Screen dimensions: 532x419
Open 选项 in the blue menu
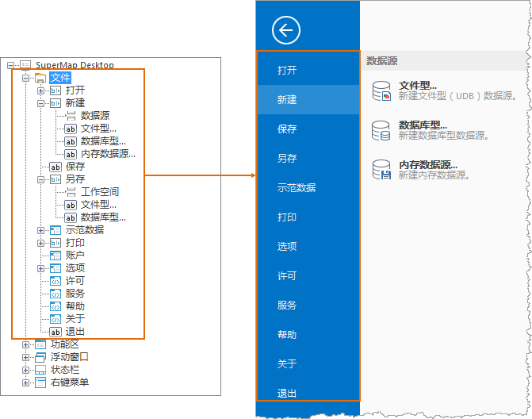point(308,247)
